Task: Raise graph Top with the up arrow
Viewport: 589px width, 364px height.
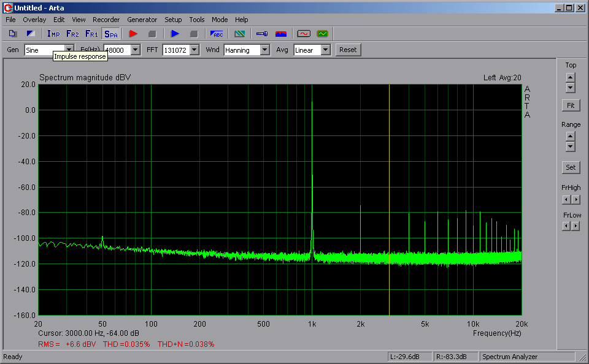Action: 571,77
